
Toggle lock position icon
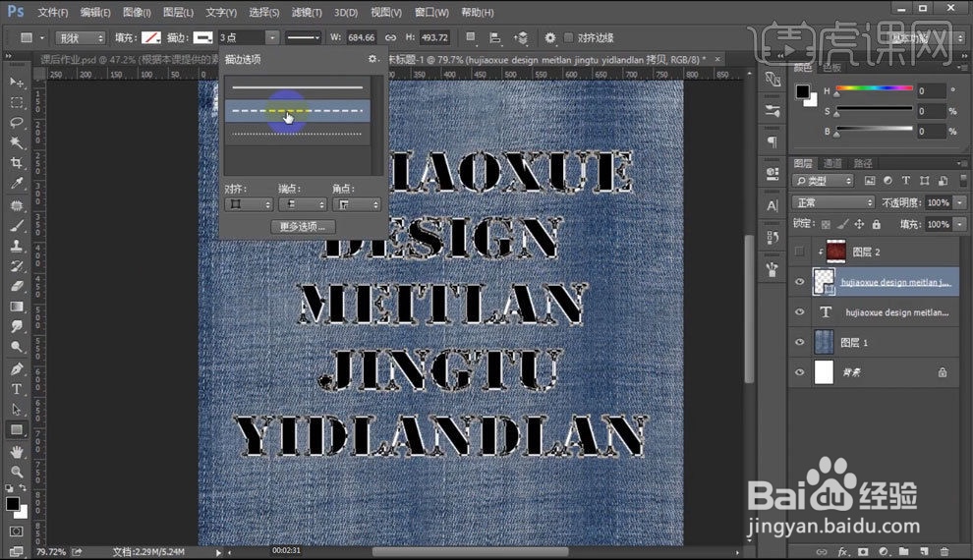point(859,225)
